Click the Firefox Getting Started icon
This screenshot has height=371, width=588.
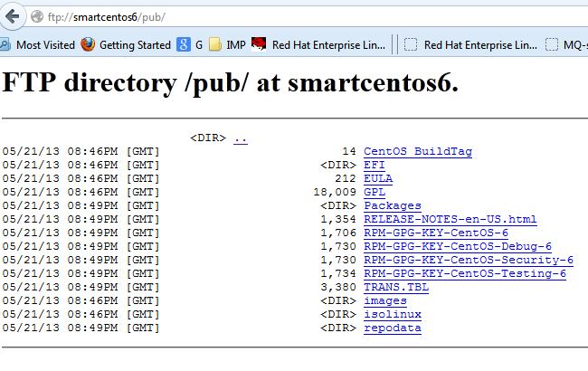pyautogui.click(x=88, y=44)
